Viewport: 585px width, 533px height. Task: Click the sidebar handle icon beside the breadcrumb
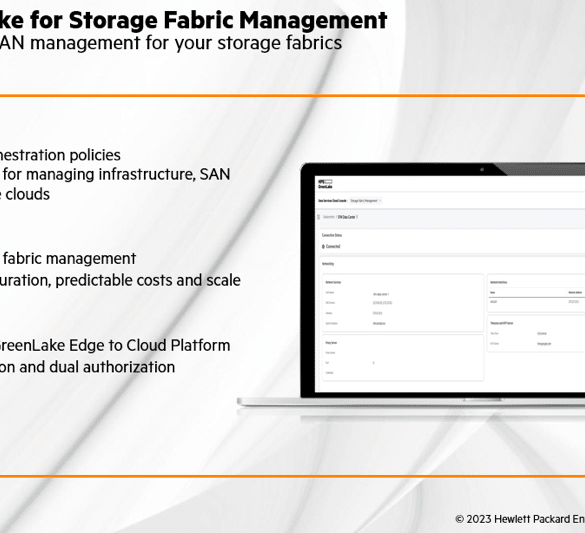[318, 217]
